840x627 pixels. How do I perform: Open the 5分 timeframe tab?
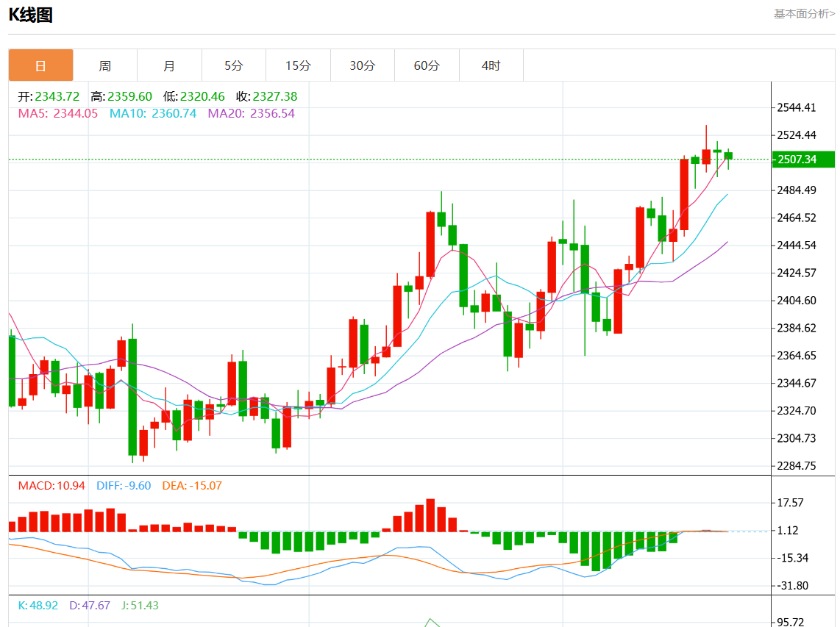tap(234, 65)
